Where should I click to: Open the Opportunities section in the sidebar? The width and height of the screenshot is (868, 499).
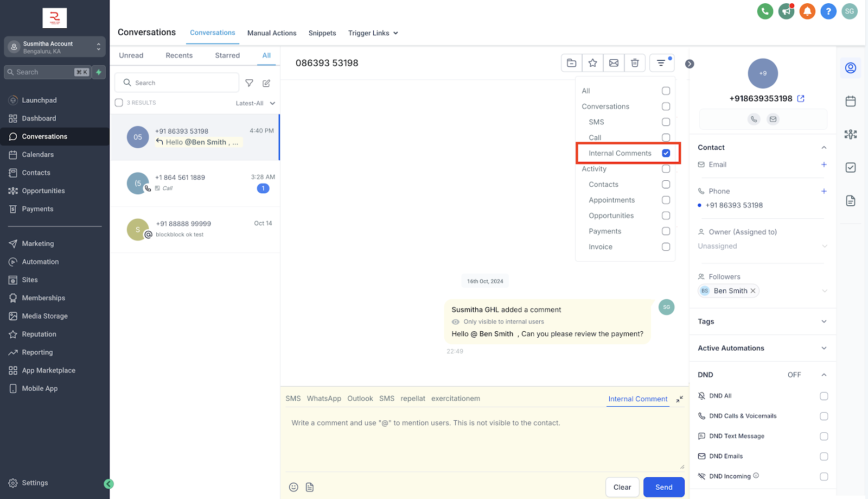click(43, 191)
